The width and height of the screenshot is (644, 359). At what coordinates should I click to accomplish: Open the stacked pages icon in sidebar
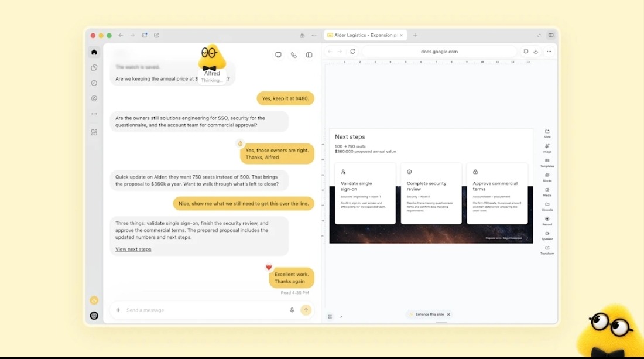[94, 67]
